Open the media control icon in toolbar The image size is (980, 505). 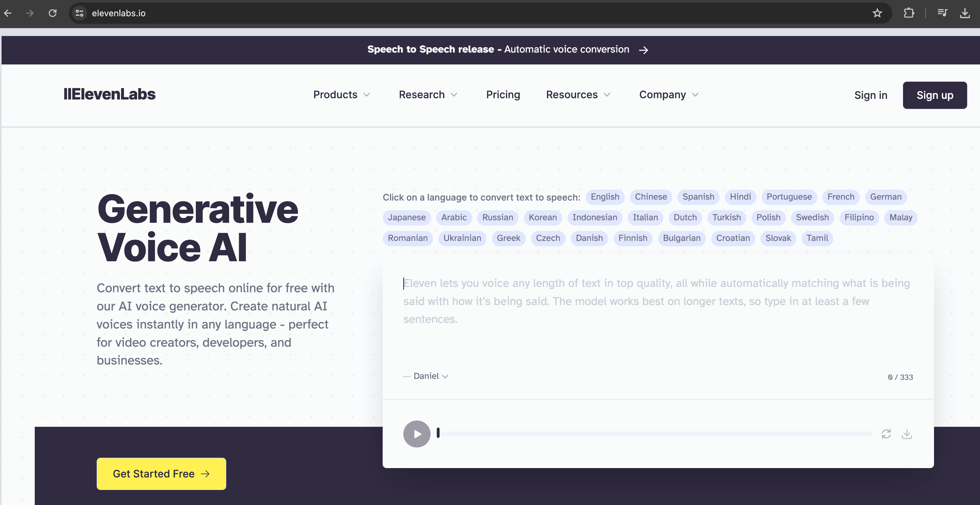click(x=943, y=13)
